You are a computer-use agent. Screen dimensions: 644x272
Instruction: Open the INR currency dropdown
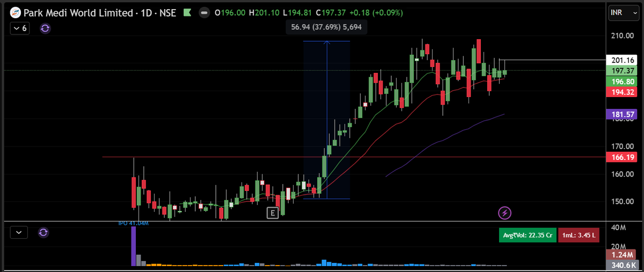(x=623, y=12)
